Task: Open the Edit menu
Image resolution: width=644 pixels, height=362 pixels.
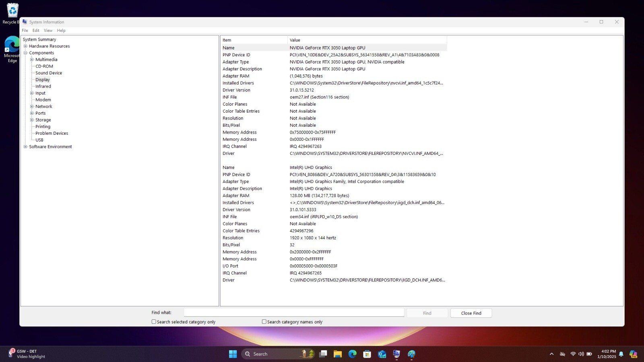Action: [36, 31]
